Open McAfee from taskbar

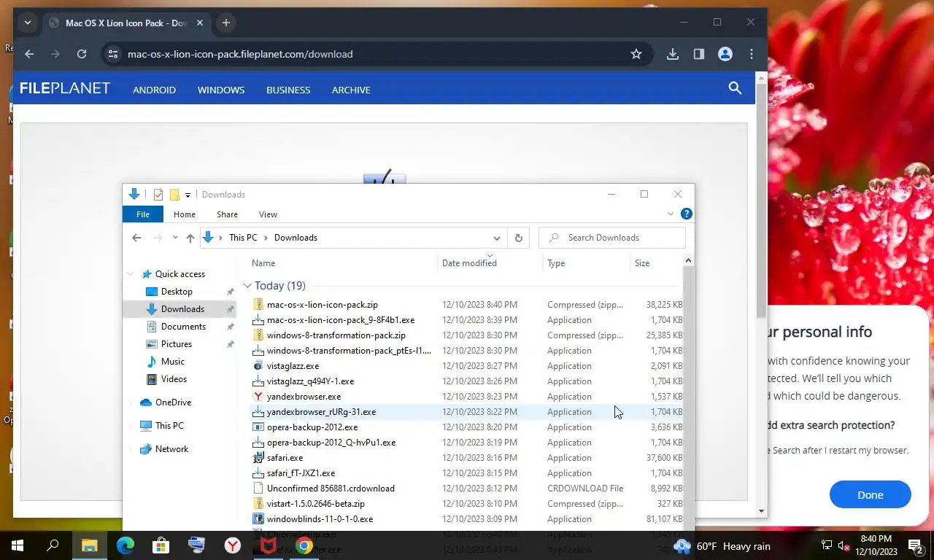pos(269,545)
